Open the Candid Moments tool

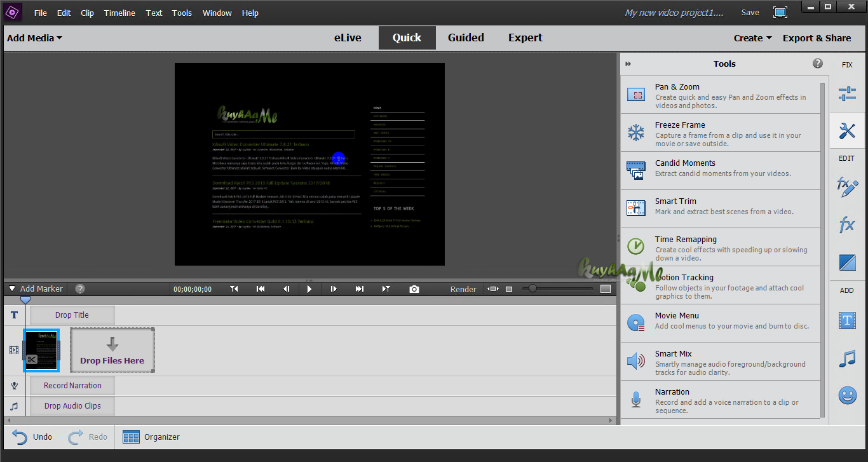pyautogui.click(x=721, y=171)
